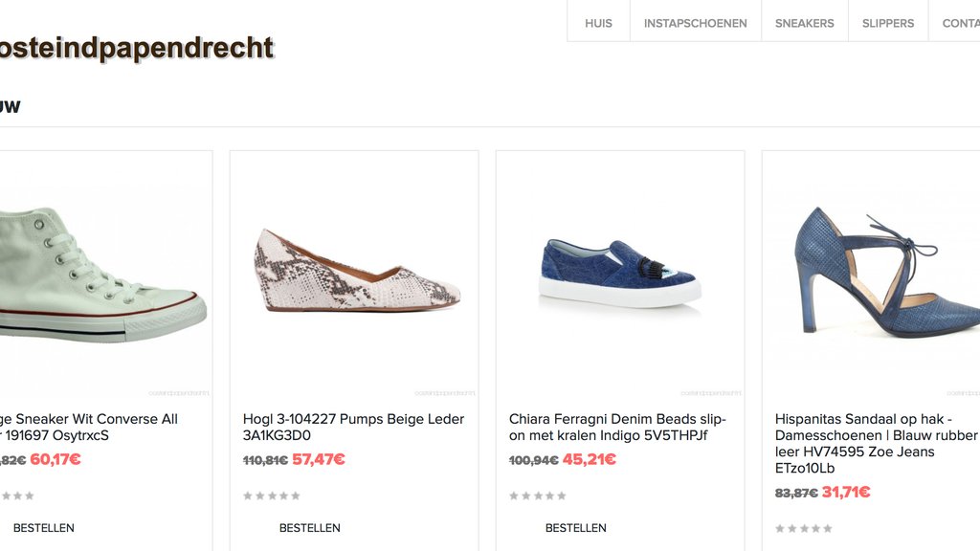
Task: Click BESTELLEN for the Hogl Pumps
Action: 310,528
